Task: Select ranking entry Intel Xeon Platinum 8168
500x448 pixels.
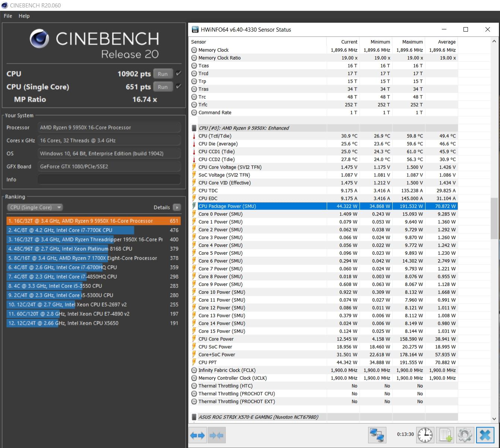Action: 94,249
